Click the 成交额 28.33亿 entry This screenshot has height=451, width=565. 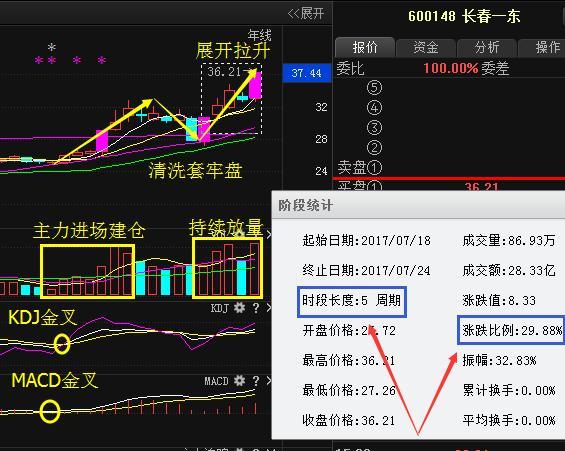pyautogui.click(x=509, y=270)
